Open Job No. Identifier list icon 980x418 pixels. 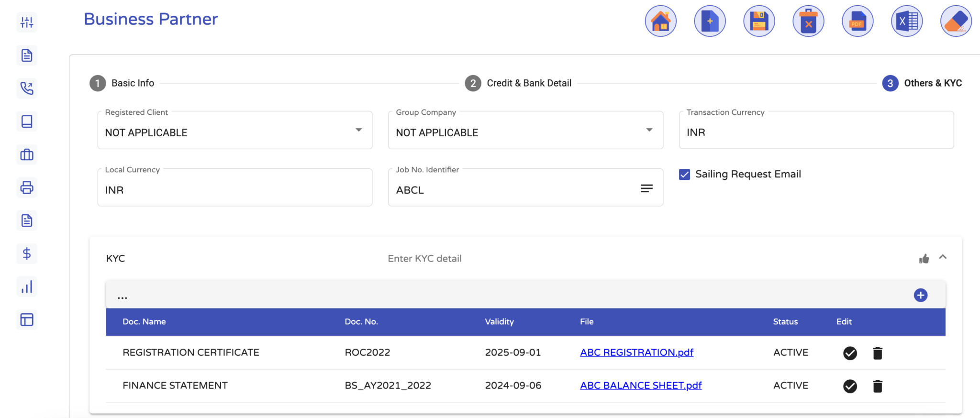click(647, 188)
